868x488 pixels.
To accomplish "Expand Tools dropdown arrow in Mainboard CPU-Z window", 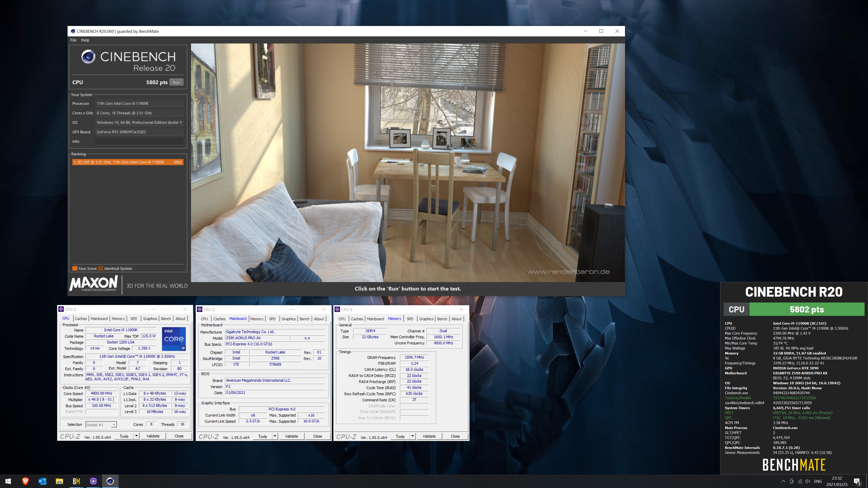I will tap(275, 436).
